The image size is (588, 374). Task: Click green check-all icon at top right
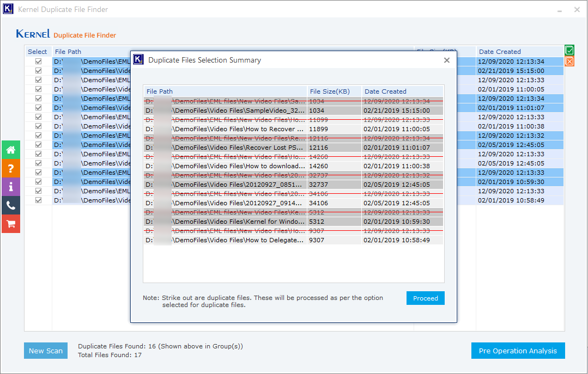569,51
